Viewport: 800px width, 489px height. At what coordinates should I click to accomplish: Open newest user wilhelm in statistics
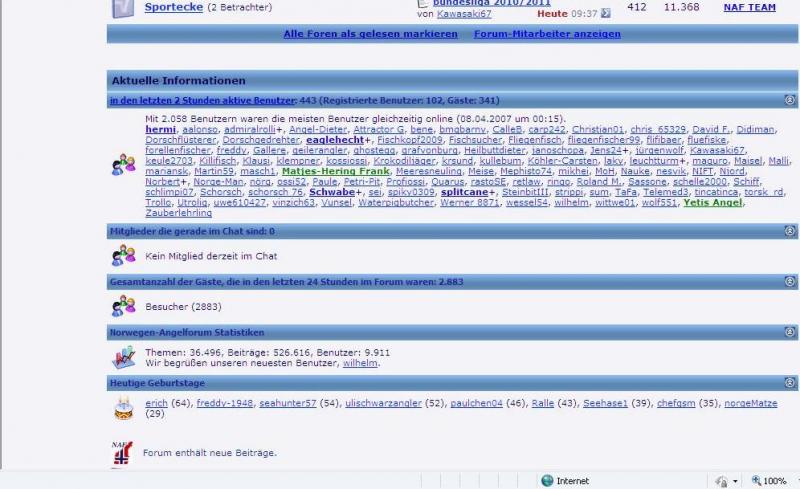(x=361, y=364)
